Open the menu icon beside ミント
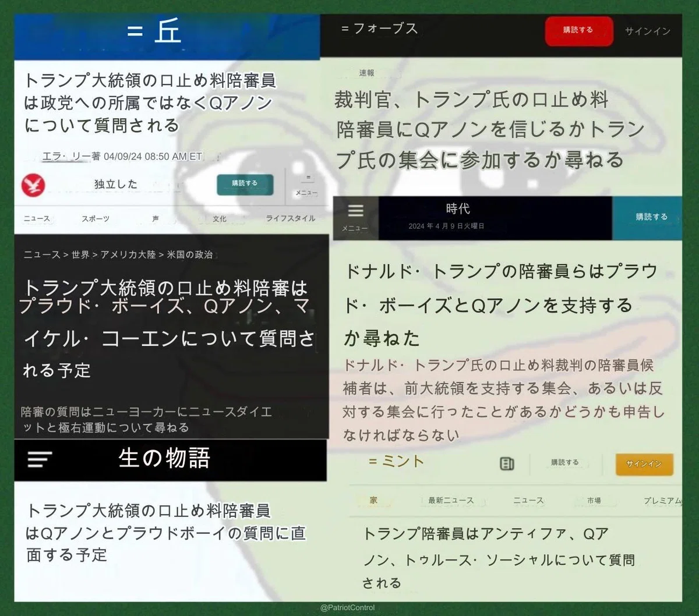Viewport: 699px width, 616px height. pyautogui.click(x=373, y=461)
